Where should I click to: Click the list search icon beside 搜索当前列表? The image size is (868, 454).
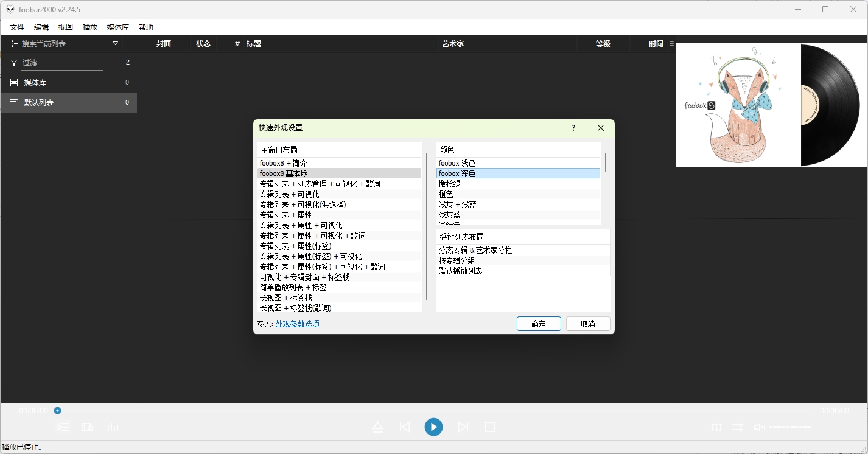coord(15,43)
